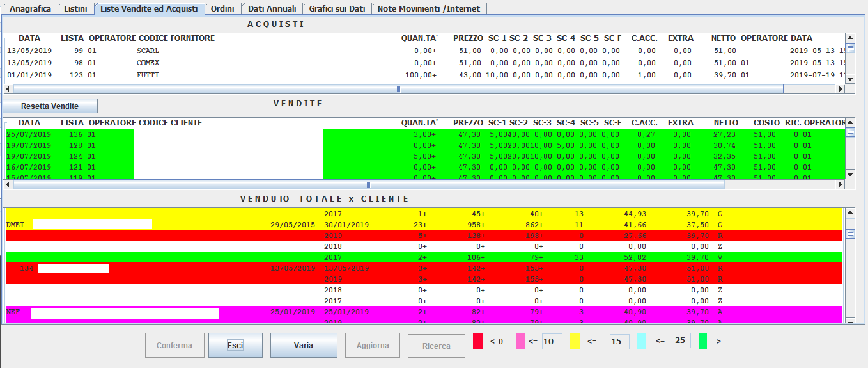Select the COMEX supplier row in Acquisti
This screenshot has height=368, width=868.
pyautogui.click(x=424, y=63)
